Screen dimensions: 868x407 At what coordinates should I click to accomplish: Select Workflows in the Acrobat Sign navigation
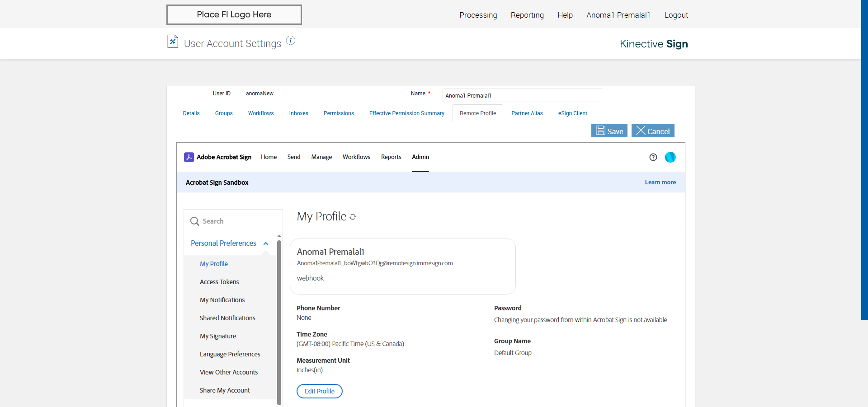356,157
